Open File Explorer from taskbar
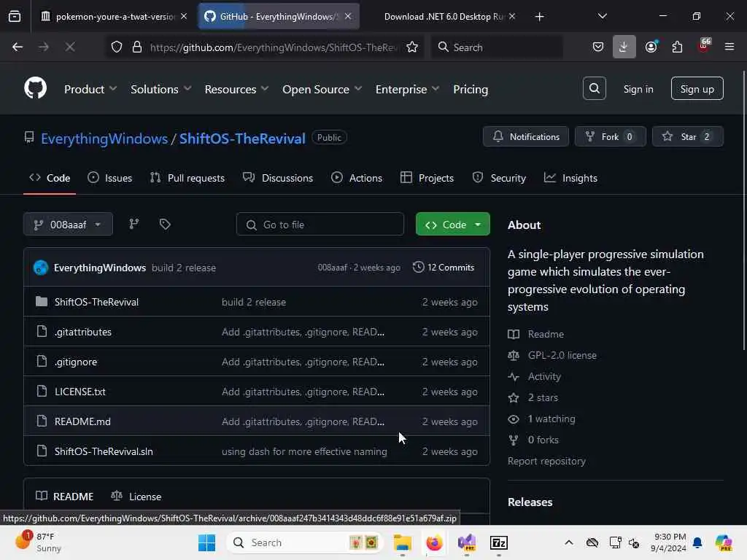This screenshot has height=560, width=747. [x=402, y=542]
